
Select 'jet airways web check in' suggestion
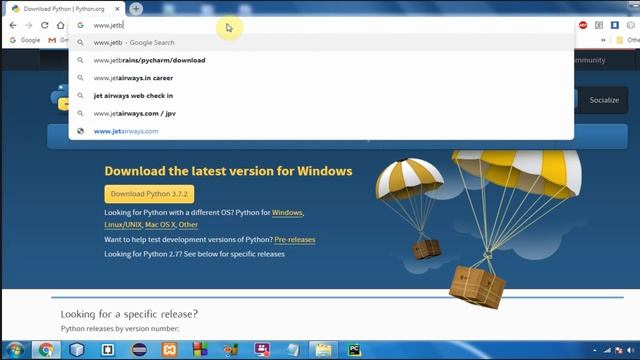point(321,96)
